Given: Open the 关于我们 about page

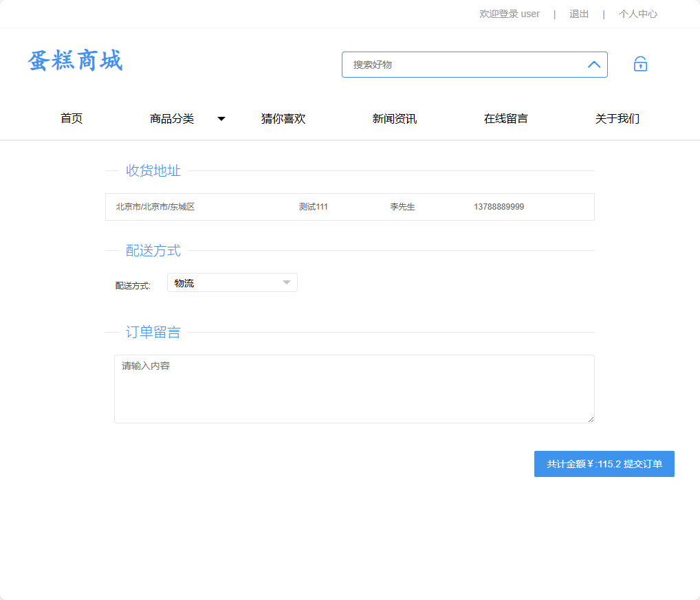Looking at the screenshot, I should coord(617,118).
